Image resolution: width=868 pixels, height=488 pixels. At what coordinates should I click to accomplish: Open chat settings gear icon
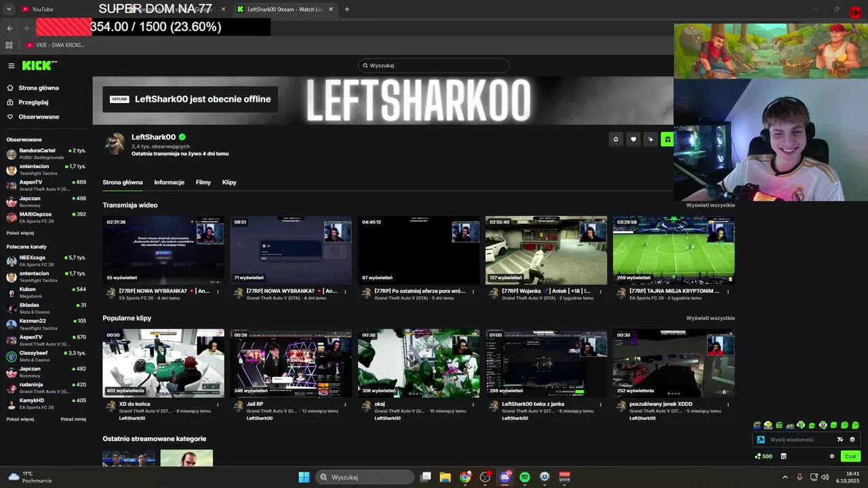click(x=832, y=456)
